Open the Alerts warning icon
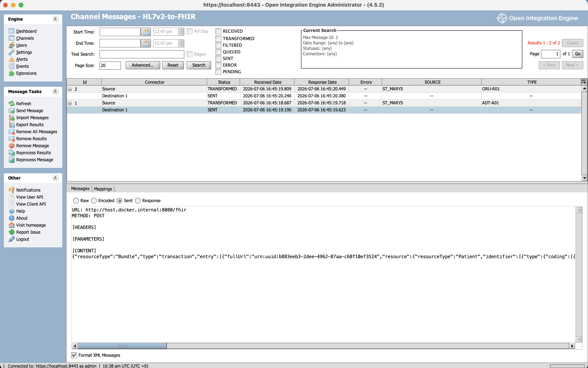Viewport: 588px width, 368px height. [x=11, y=59]
